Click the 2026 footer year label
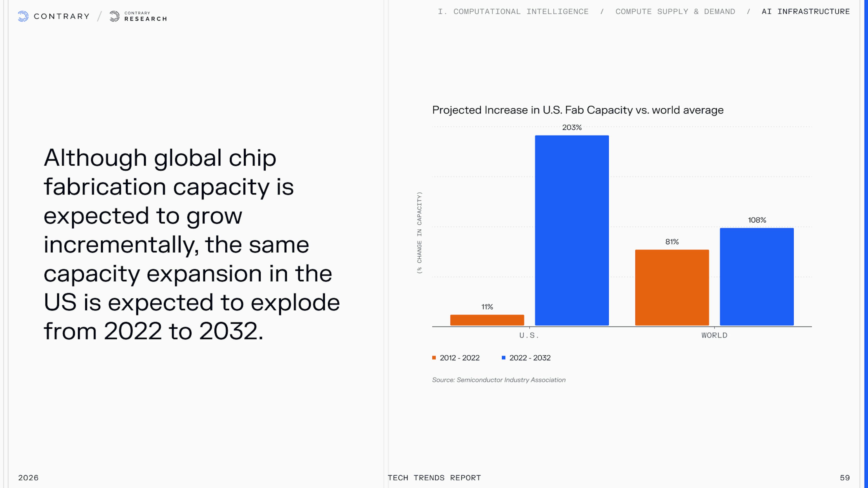The width and height of the screenshot is (868, 488). [28, 478]
